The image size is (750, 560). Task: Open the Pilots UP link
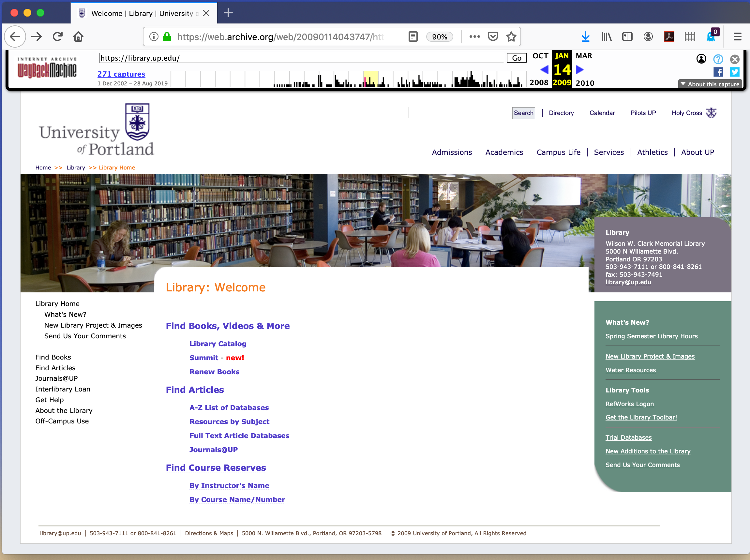pos(643,113)
